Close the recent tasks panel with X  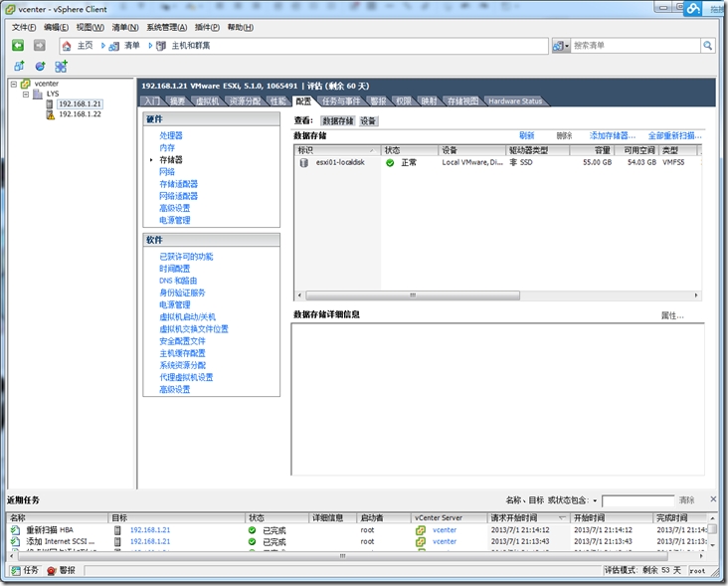click(x=713, y=498)
